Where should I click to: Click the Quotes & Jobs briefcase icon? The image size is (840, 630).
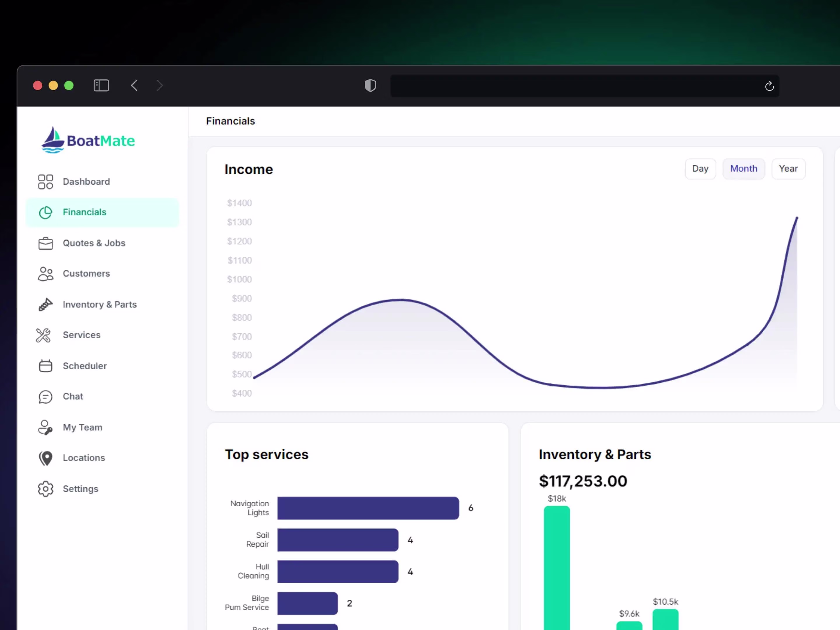tap(46, 243)
